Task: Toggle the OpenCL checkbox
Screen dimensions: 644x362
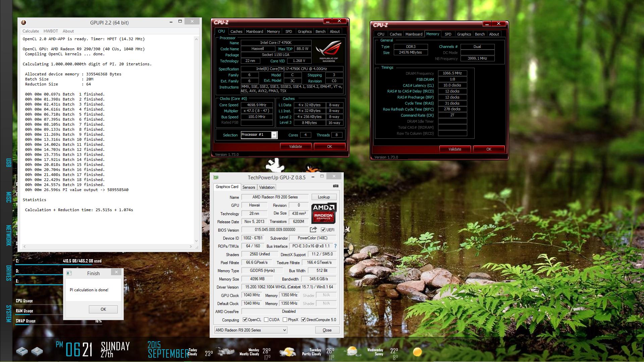Action: (245, 320)
